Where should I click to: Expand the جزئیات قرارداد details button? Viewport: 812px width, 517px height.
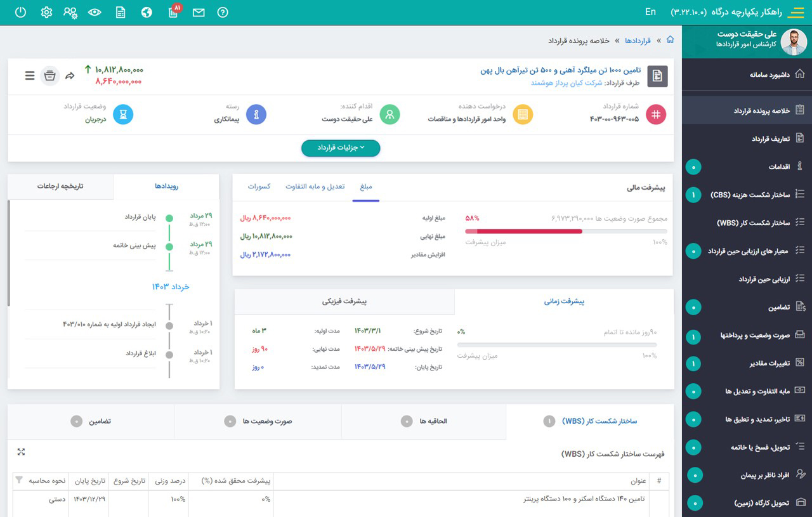341,148
